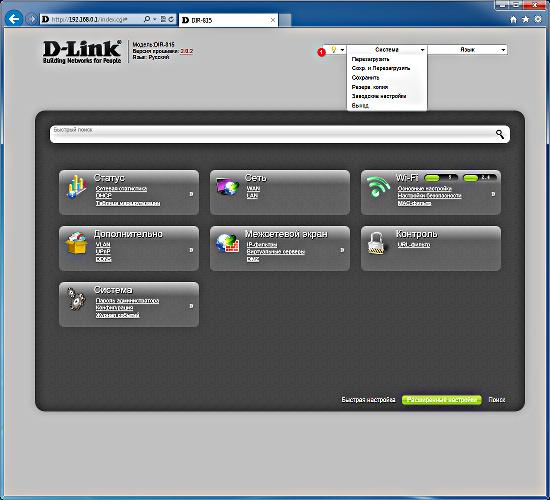Click the D-Link logo
Image resolution: width=550 pixels, height=500 pixels.
click(82, 52)
